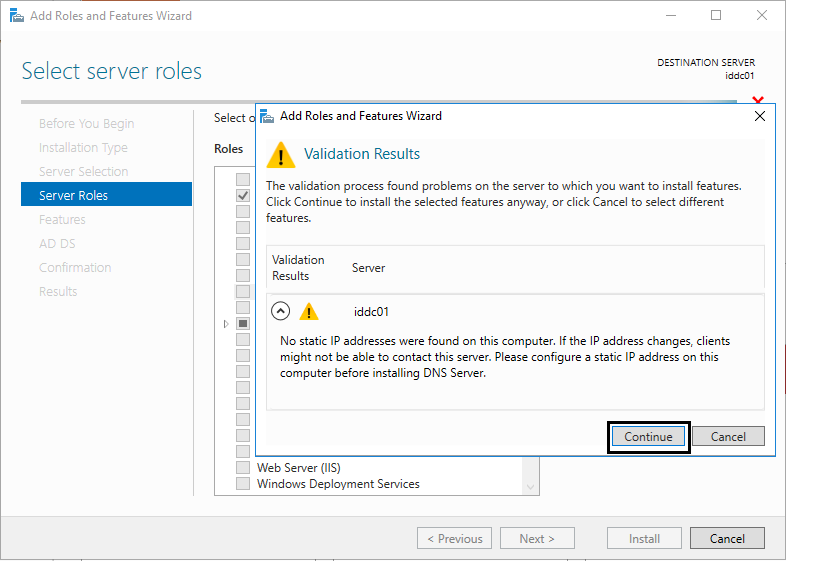Click the red error X icon
The width and height of the screenshot is (819, 561).
point(758,99)
